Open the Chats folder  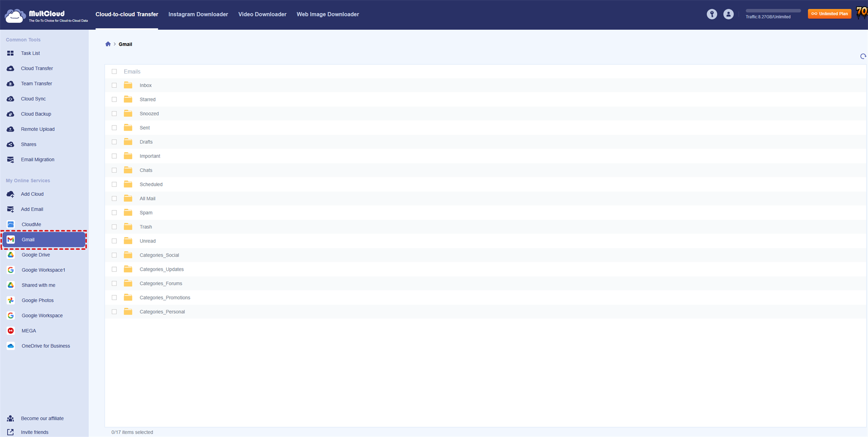(x=146, y=170)
